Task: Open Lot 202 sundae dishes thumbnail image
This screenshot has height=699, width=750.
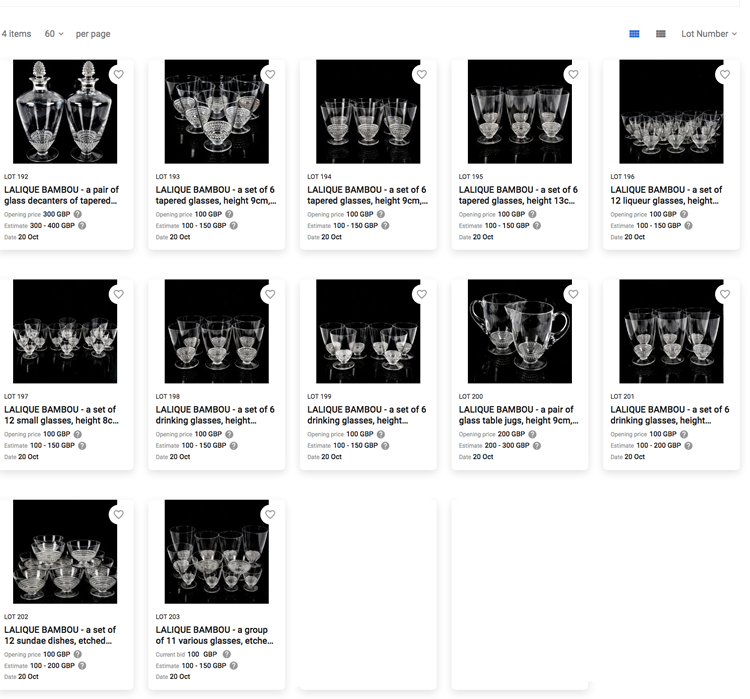Action: pyautogui.click(x=65, y=552)
